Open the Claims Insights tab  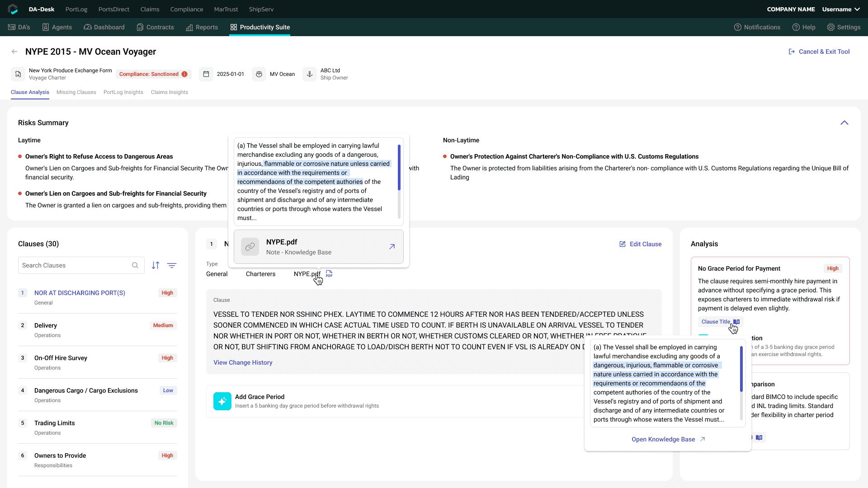coord(170,92)
